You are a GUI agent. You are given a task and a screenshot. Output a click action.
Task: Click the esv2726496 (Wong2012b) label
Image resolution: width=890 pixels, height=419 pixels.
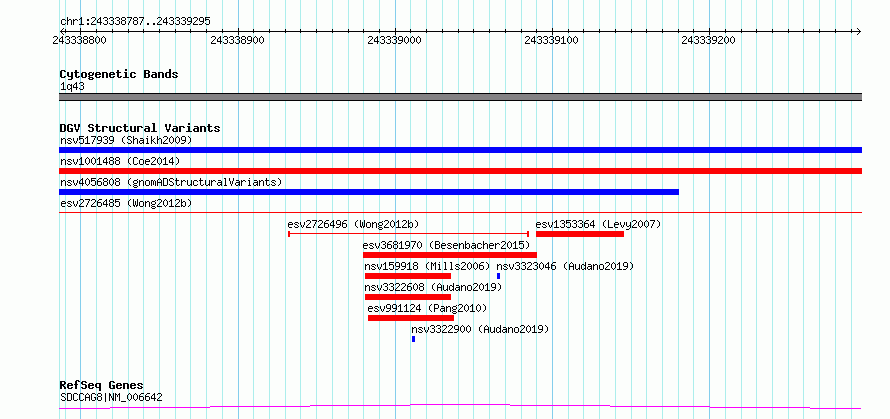(354, 224)
